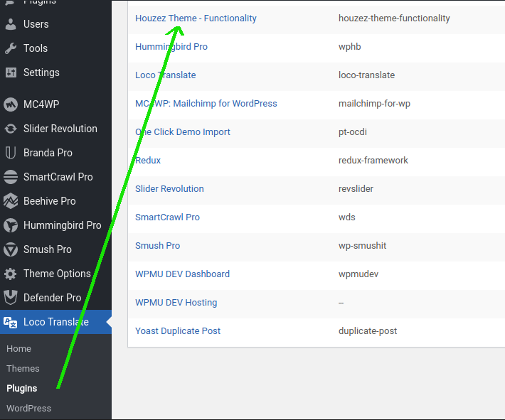Screen dimensions: 505x420
Task: Select the Loco Translate menu item
Action: coord(55,322)
